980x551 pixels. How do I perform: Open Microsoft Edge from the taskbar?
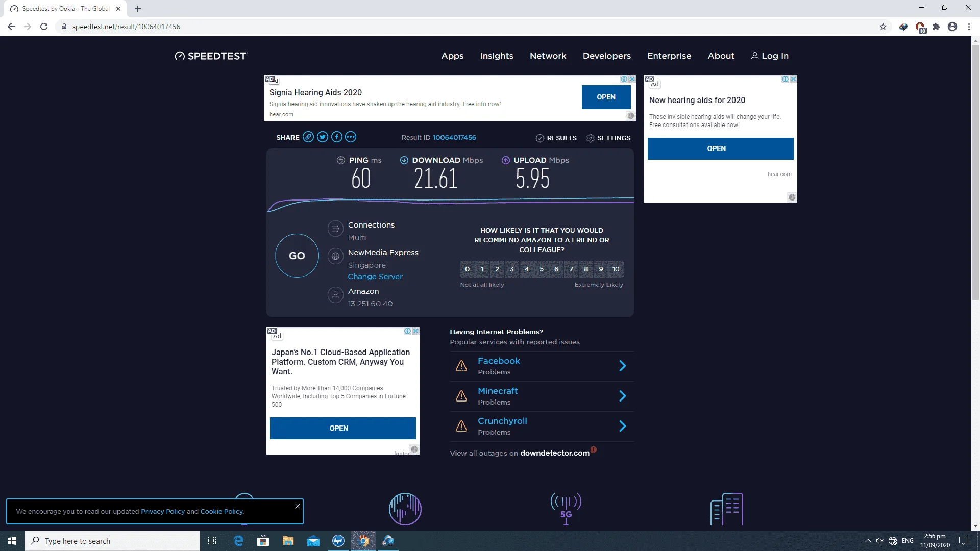(x=238, y=541)
